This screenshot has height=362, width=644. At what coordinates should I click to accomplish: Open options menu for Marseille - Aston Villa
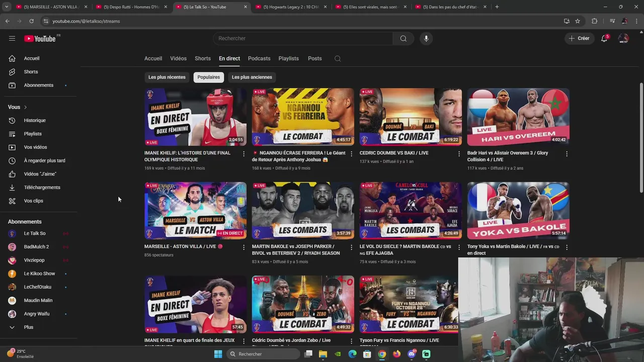click(244, 247)
